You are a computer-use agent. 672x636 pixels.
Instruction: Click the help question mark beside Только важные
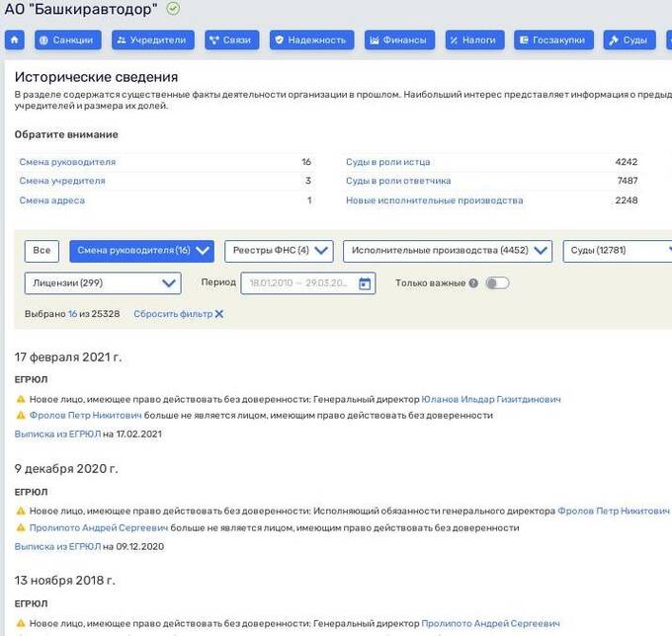[x=473, y=283]
